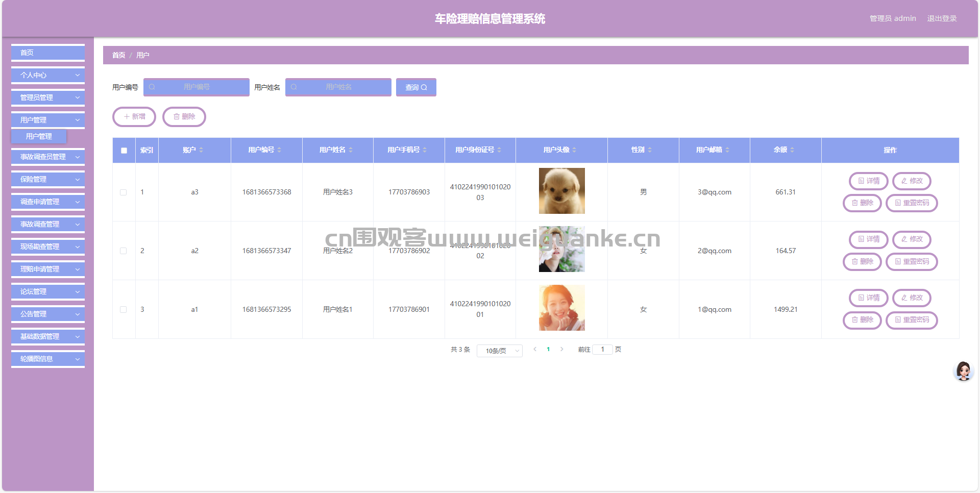
Task: Expand 管理员管理 sidebar menu
Action: click(48, 97)
